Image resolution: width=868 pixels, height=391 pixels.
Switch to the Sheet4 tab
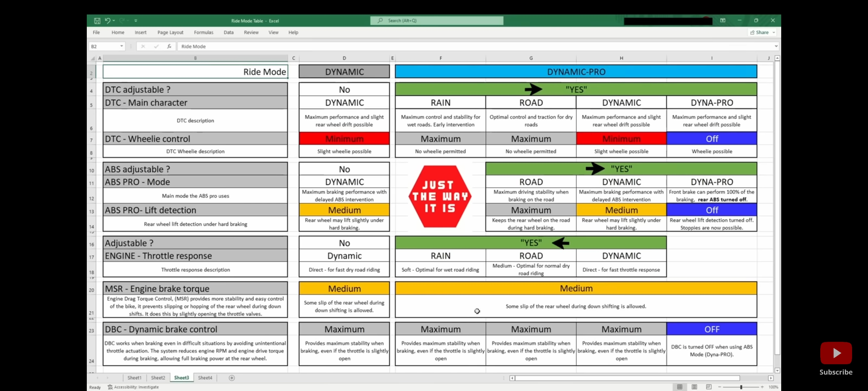[205, 378]
